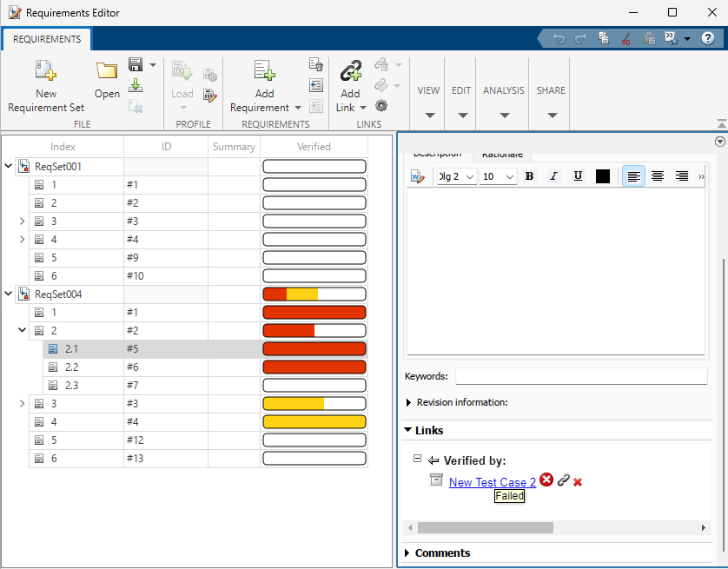
Task: Click the Undo arrow in the quick access bar
Action: tap(560, 38)
